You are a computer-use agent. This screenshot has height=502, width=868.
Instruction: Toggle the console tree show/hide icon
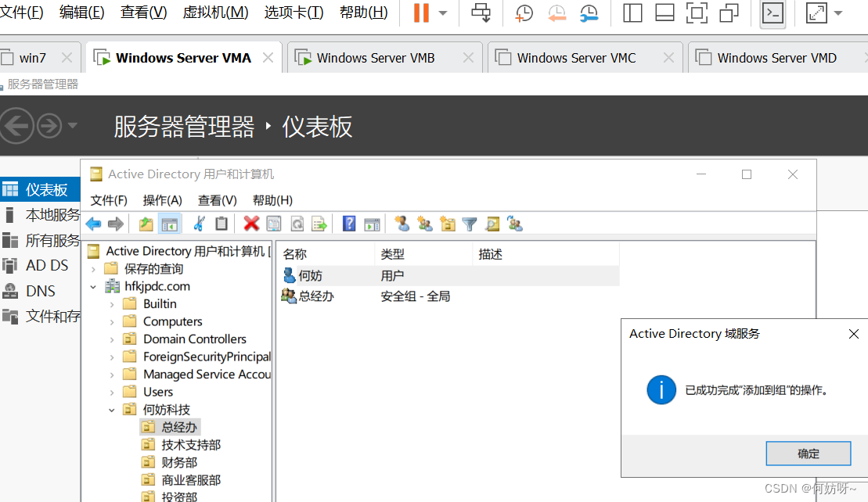pyautogui.click(x=170, y=224)
